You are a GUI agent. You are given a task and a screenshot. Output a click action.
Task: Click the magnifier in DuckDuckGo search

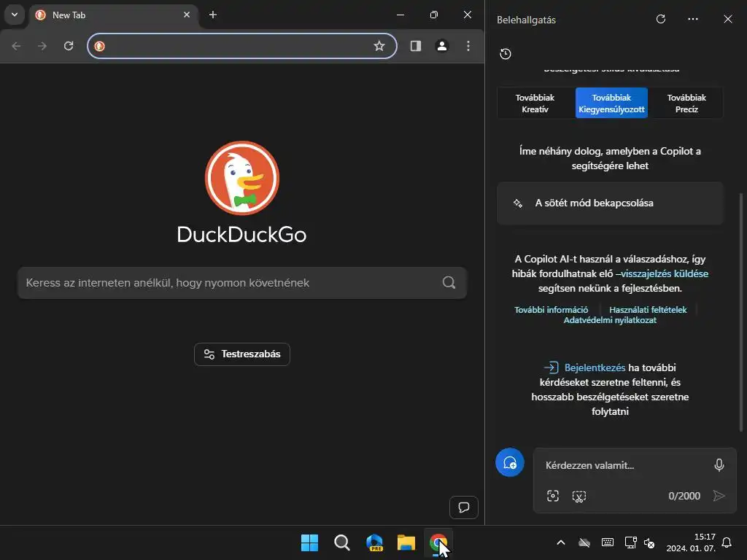pos(449,283)
